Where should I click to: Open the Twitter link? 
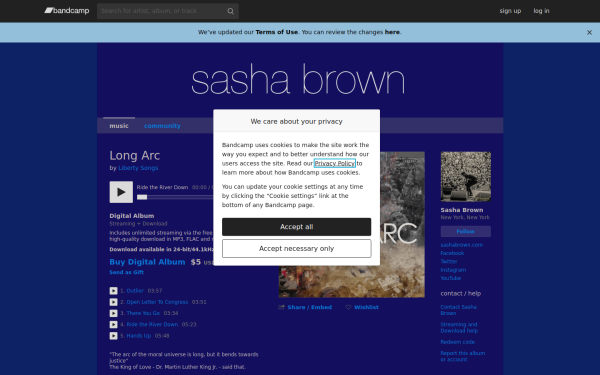(449, 262)
